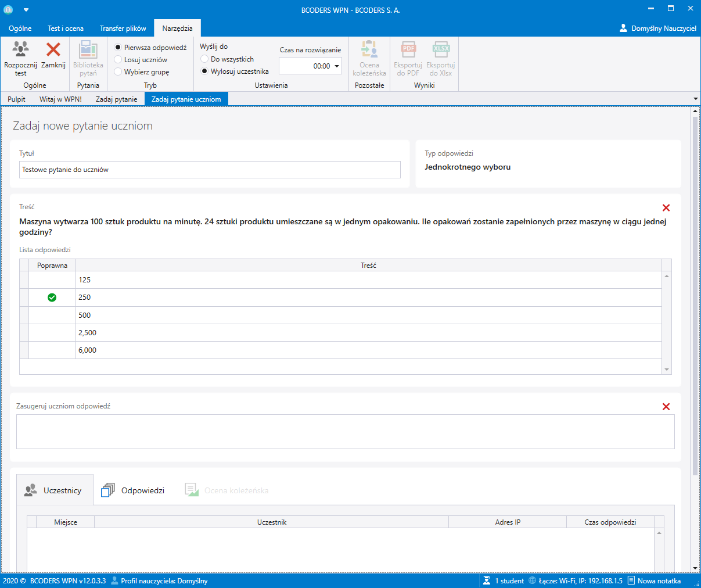Image resolution: width=701 pixels, height=588 pixels.
Task: Click the Ocena koleżeńska ribbon icon
Action: point(369,49)
